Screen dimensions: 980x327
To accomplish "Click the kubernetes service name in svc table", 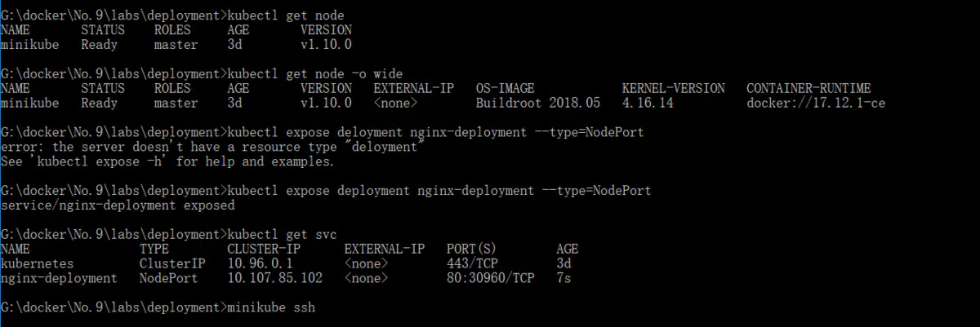I will tap(37, 264).
